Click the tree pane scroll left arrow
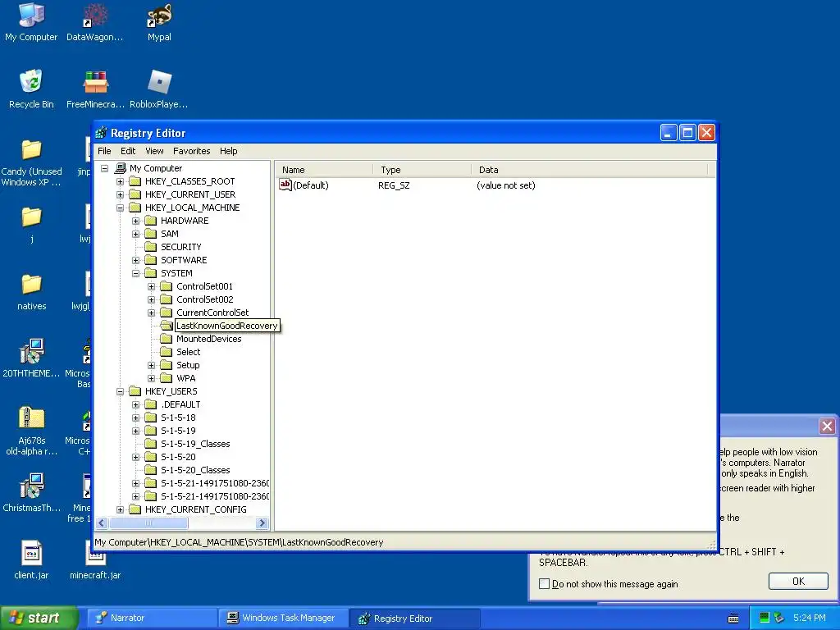The width and height of the screenshot is (840, 630). (103, 523)
